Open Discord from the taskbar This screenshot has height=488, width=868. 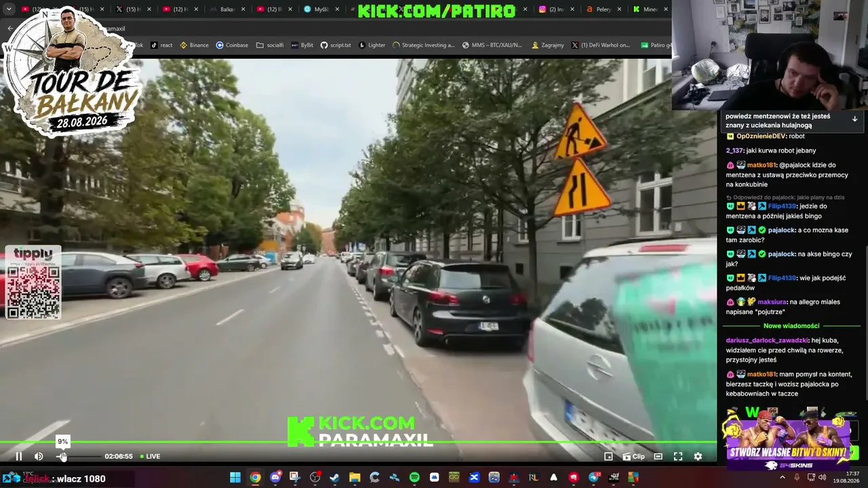(275, 478)
